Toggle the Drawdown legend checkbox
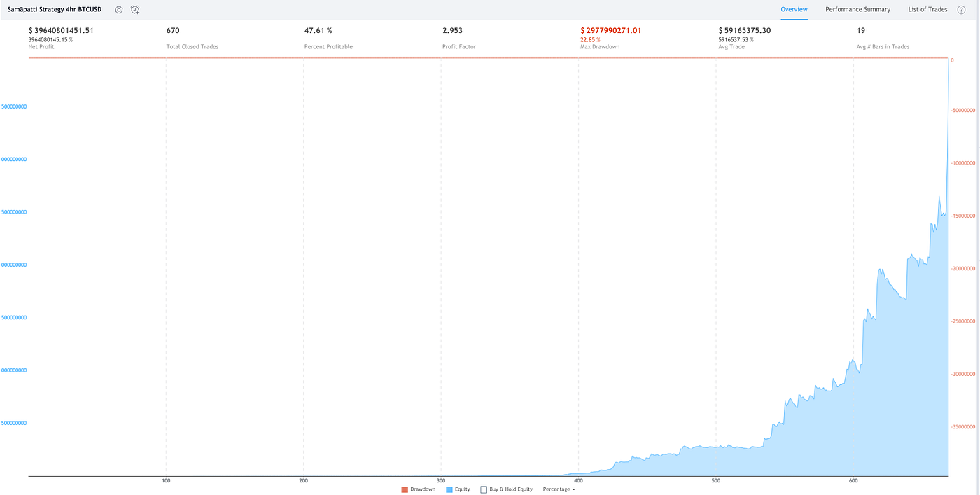Image resolution: width=980 pixels, height=495 pixels. 405,489
